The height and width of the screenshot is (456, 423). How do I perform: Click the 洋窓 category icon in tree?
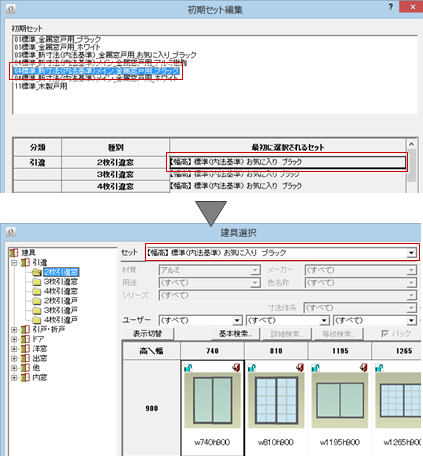(x=25, y=349)
